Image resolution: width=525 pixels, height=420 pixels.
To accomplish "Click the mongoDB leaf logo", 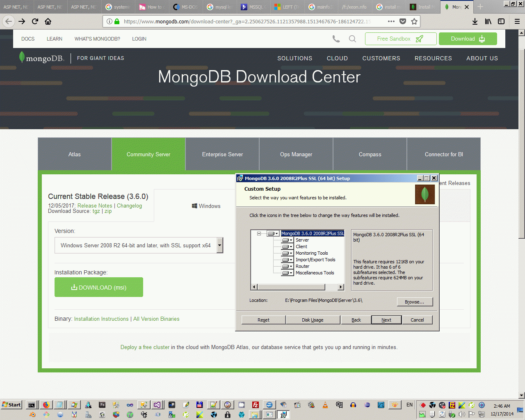I will (x=41, y=58).
